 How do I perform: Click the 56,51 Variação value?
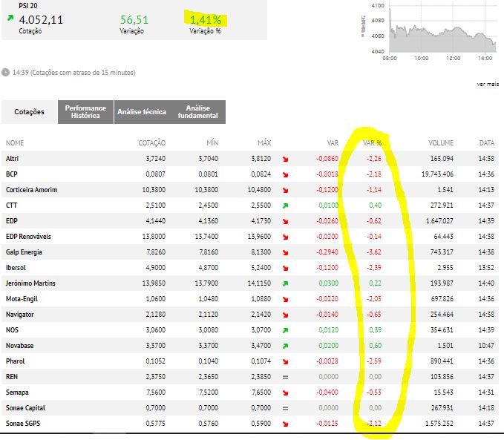tap(134, 19)
